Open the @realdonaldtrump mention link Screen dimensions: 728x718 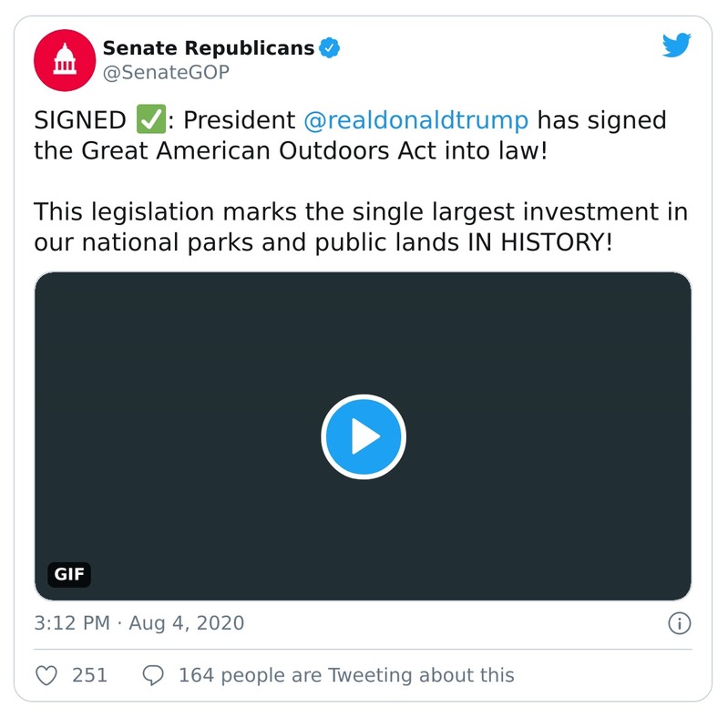415,120
